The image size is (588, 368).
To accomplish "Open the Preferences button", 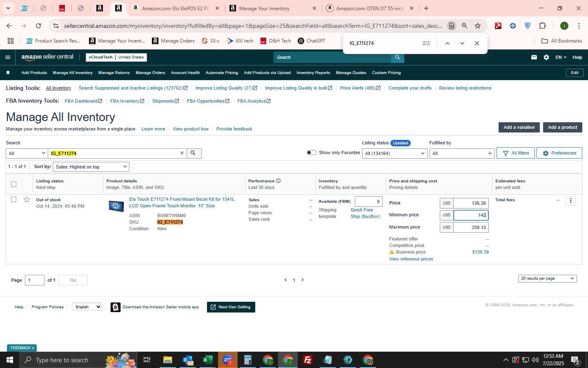I will [x=559, y=153].
